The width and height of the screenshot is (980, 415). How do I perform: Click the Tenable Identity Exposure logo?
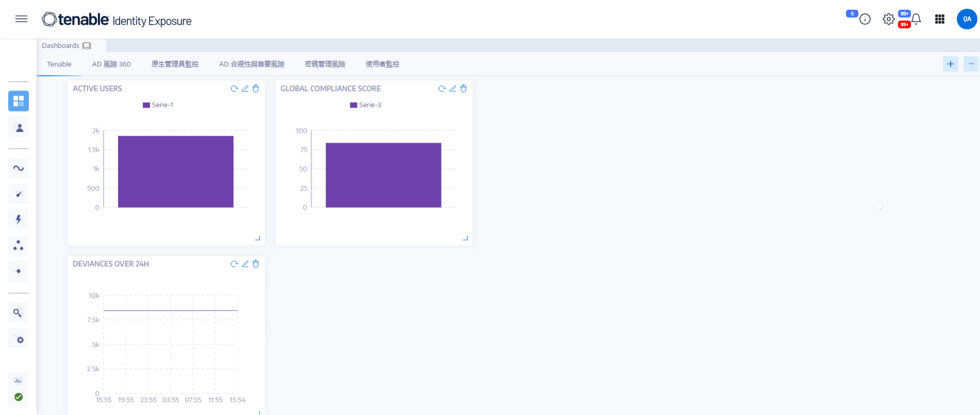pyautogui.click(x=117, y=20)
